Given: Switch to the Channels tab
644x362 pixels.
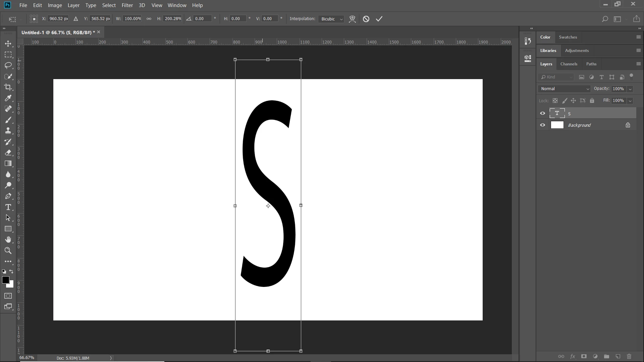Looking at the screenshot, I should coord(569,64).
